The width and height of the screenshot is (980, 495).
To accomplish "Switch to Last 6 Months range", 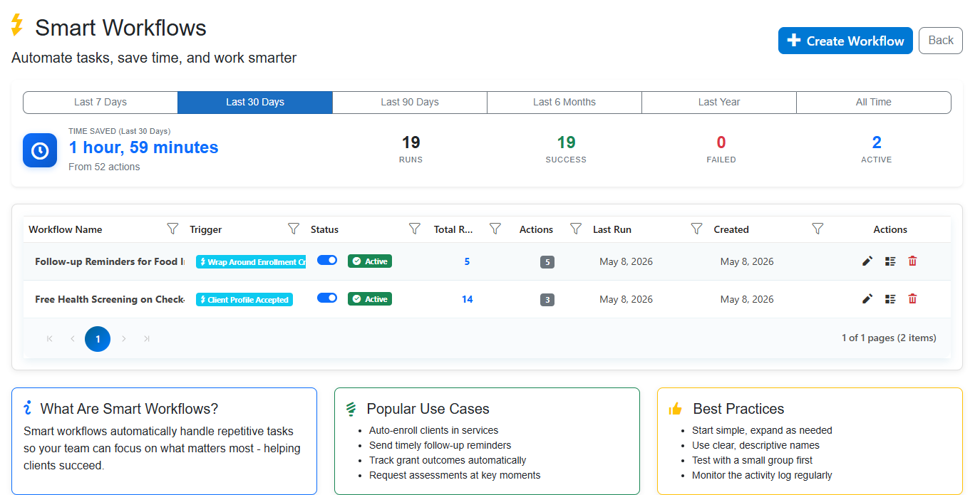I will 564,102.
